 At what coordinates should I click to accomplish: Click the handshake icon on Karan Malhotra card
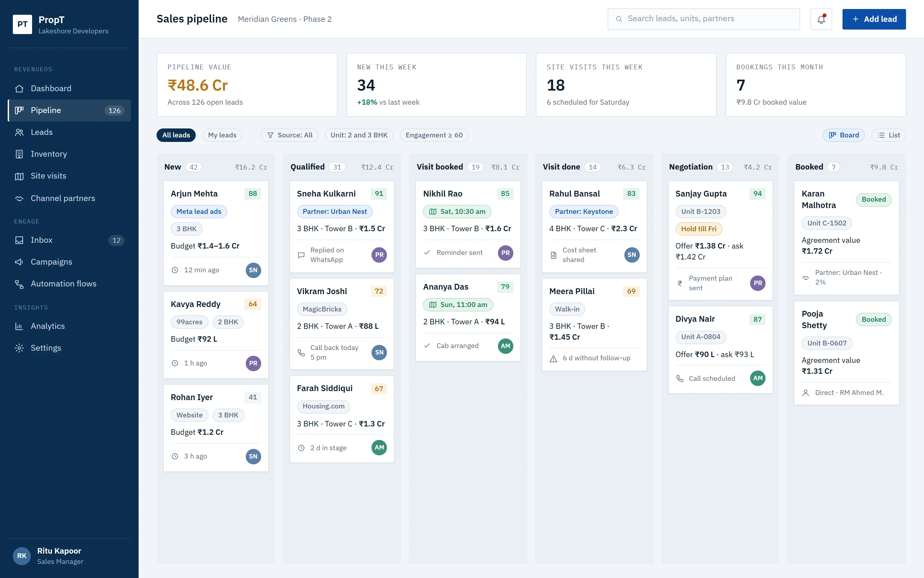pyautogui.click(x=806, y=278)
